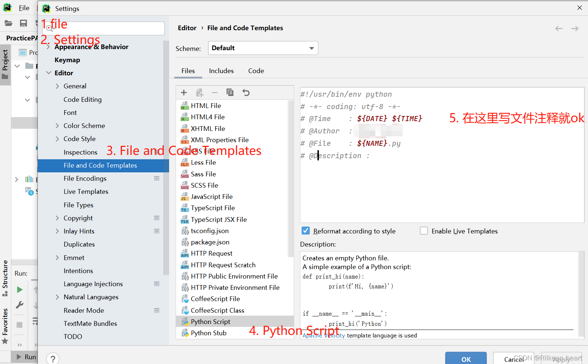Screen dimensions: 588x364
Task: Click the Editor breadcrumb
Action: (x=187, y=28)
